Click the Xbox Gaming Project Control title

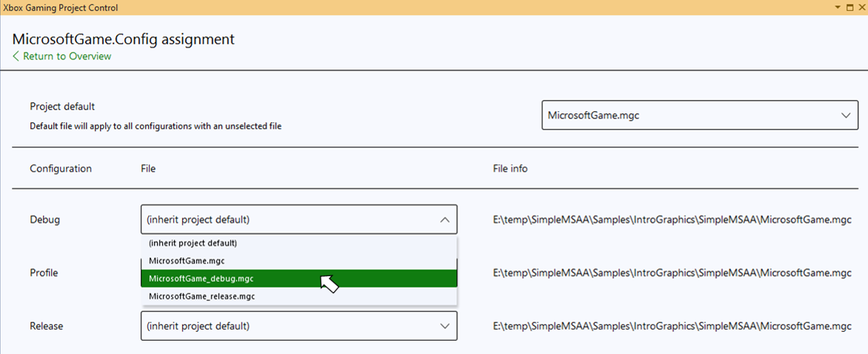(60, 7)
